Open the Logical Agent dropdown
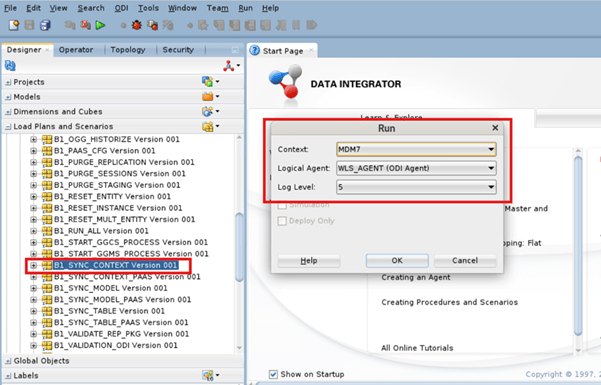The image size is (601, 385). [x=416, y=168]
